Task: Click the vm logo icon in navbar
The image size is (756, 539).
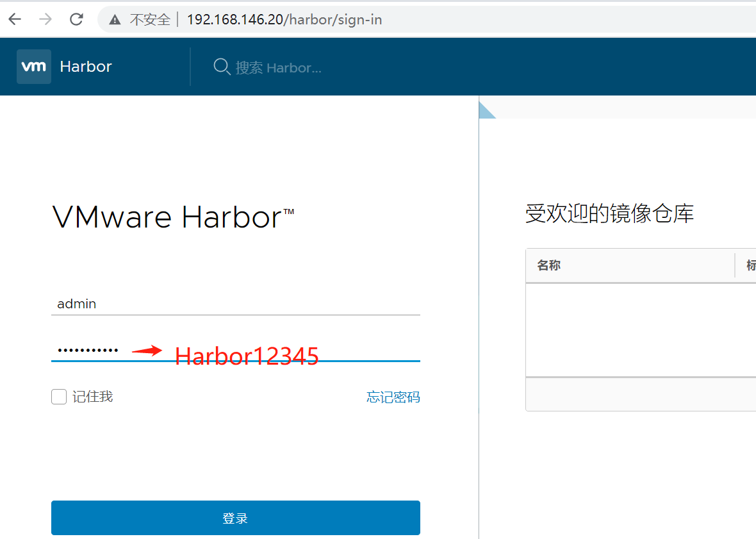Action: 33,66
